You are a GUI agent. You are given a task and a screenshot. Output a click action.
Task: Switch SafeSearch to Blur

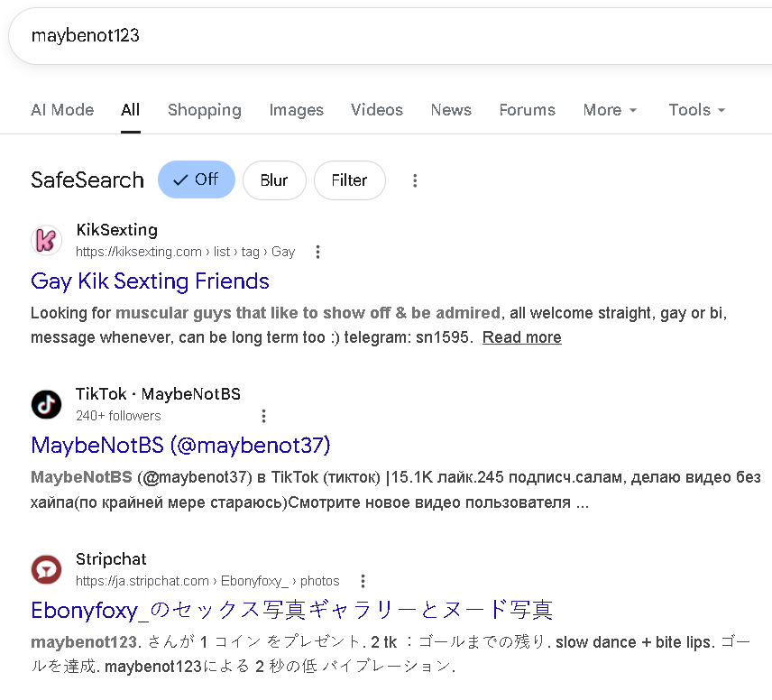tap(274, 180)
